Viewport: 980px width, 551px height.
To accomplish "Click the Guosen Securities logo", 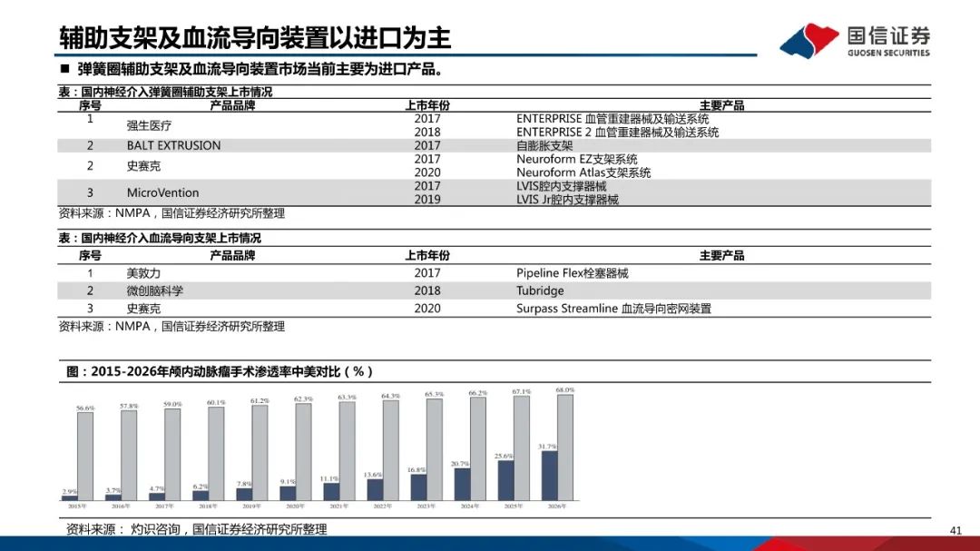I will [x=855, y=40].
